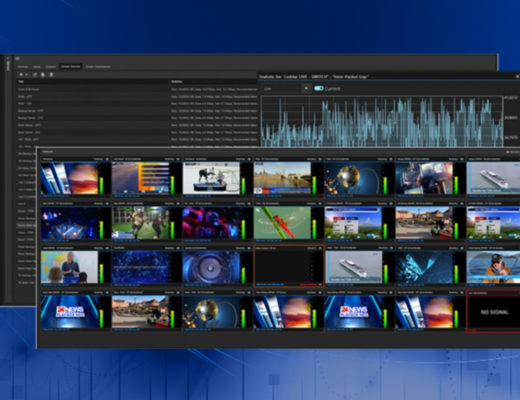Open the blue link under the rugby thumbnail
The width and height of the screenshot is (520, 400).
tap(126, 241)
